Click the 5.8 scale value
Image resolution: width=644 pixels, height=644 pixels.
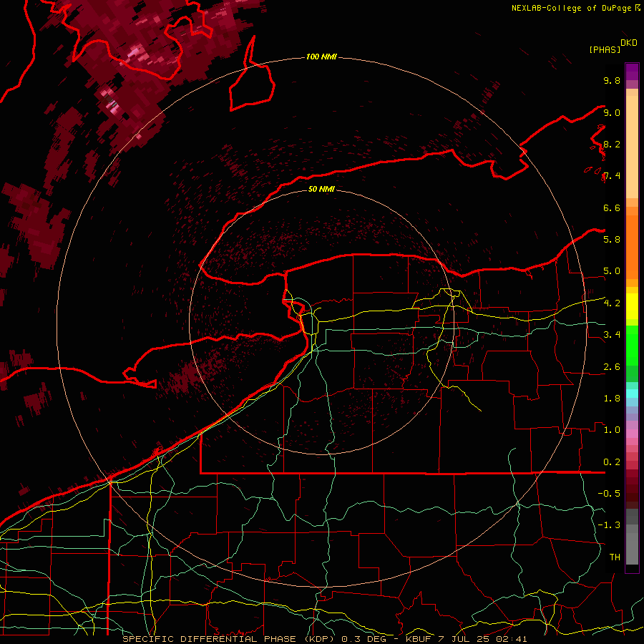pyautogui.click(x=612, y=240)
